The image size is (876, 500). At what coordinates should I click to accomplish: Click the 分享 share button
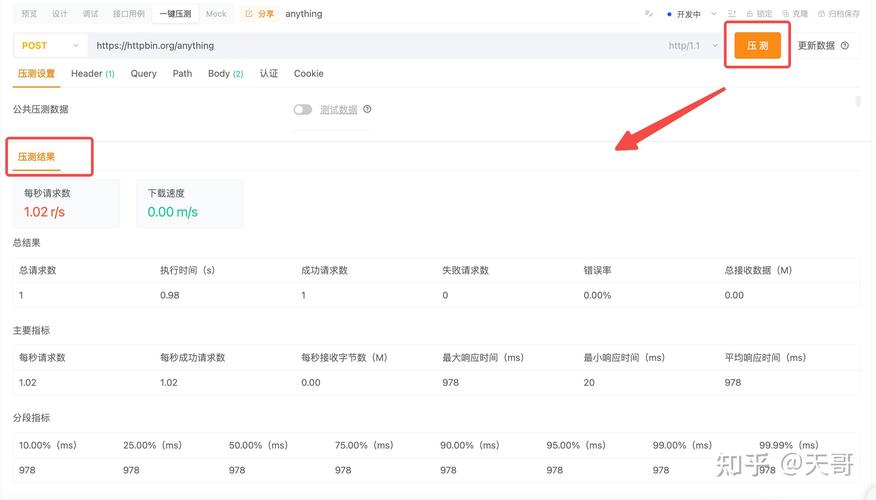tap(260, 13)
